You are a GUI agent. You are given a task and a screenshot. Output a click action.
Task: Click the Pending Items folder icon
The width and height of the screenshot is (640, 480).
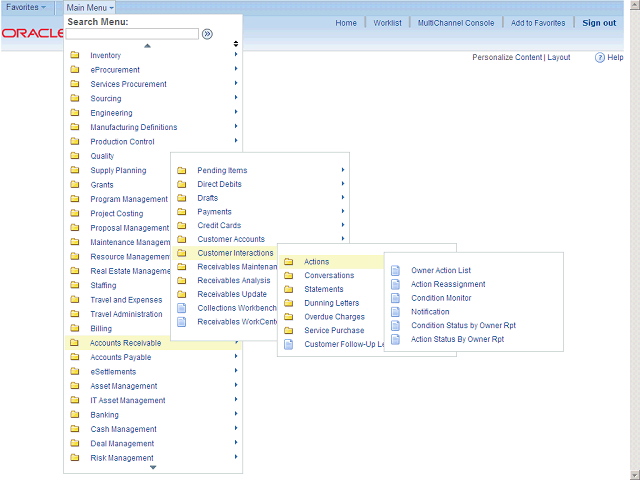[182, 171]
